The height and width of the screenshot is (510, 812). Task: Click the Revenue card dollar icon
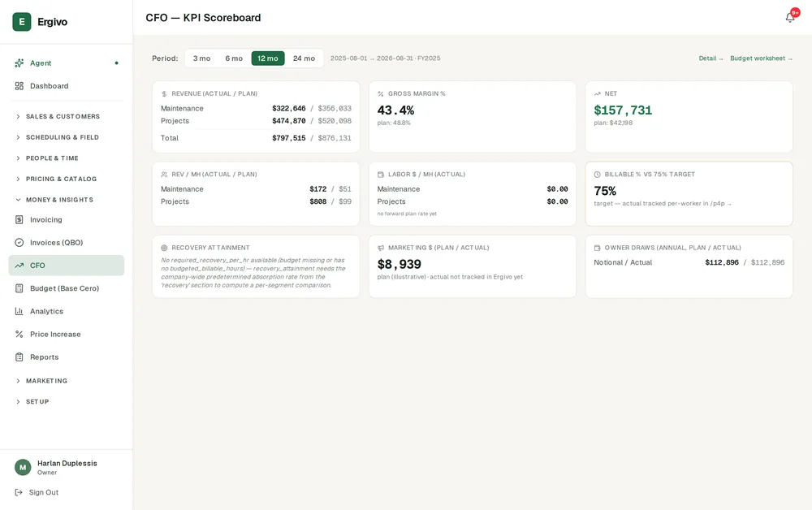point(164,93)
